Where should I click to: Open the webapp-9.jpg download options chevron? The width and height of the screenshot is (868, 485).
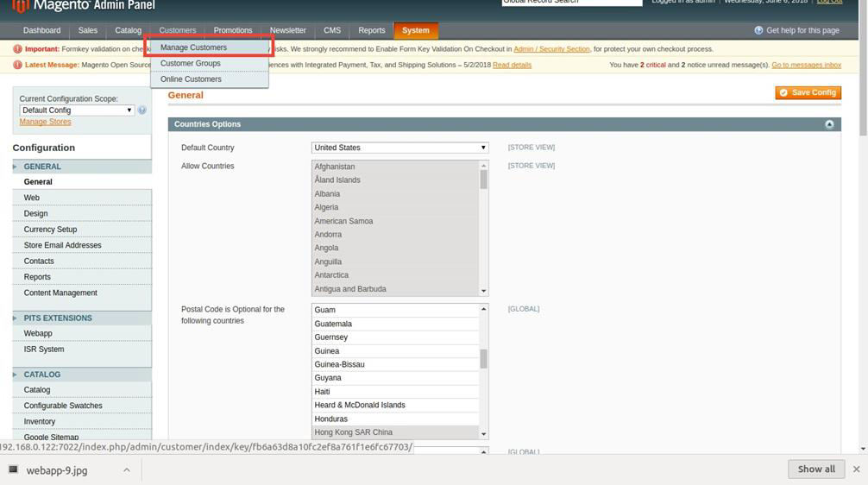click(126, 470)
